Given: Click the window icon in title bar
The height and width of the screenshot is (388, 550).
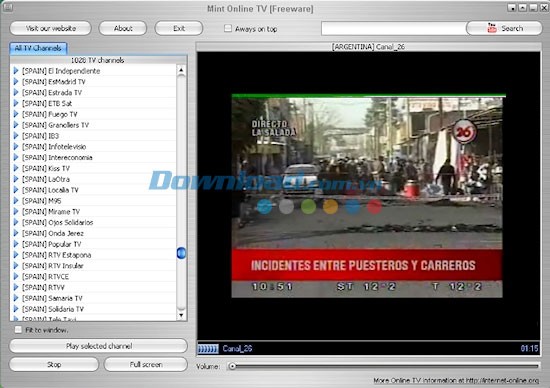Looking at the screenshot, I should [x=7, y=7].
